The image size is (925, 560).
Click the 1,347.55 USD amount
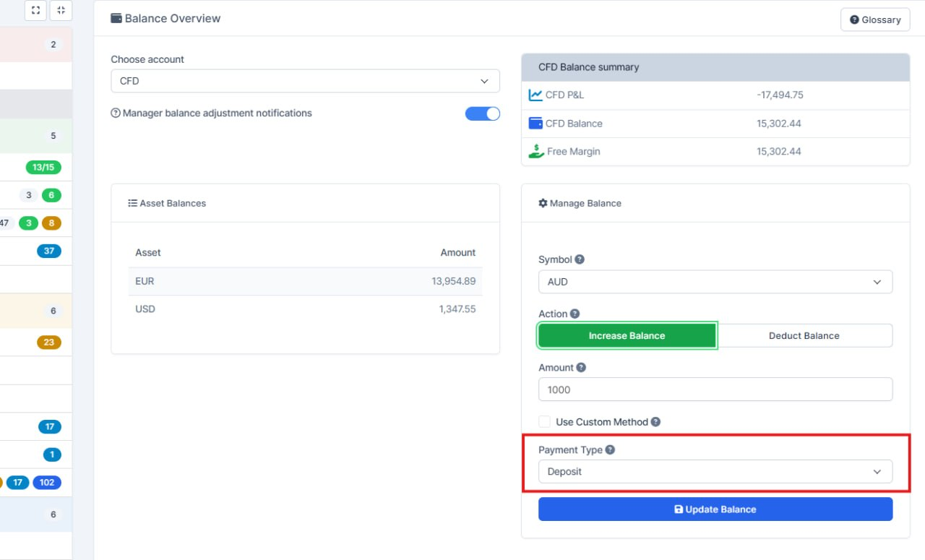point(457,309)
